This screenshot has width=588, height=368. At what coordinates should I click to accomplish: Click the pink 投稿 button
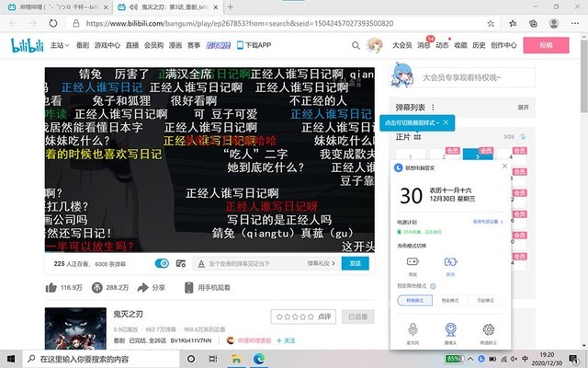pyautogui.click(x=546, y=45)
